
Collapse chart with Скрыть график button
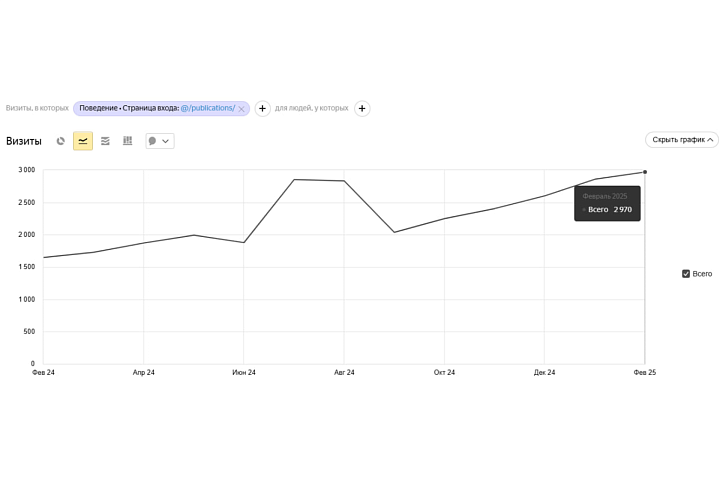pyautogui.click(x=682, y=139)
